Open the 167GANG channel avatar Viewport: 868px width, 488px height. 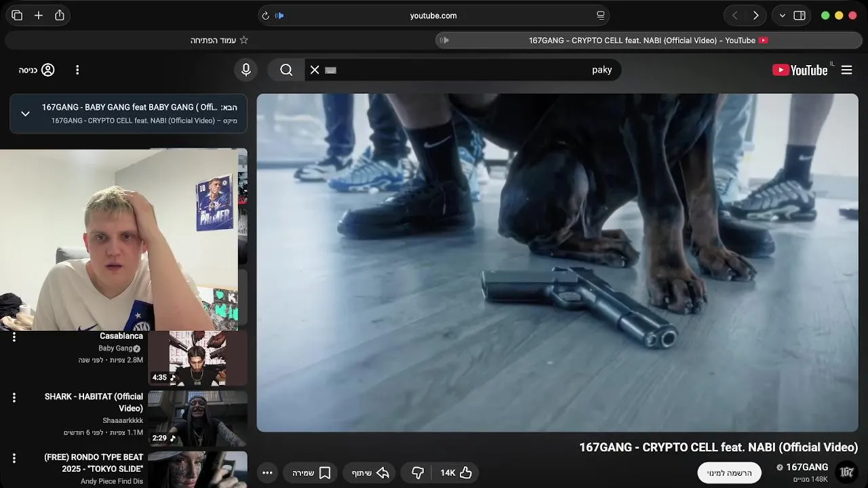(x=846, y=472)
